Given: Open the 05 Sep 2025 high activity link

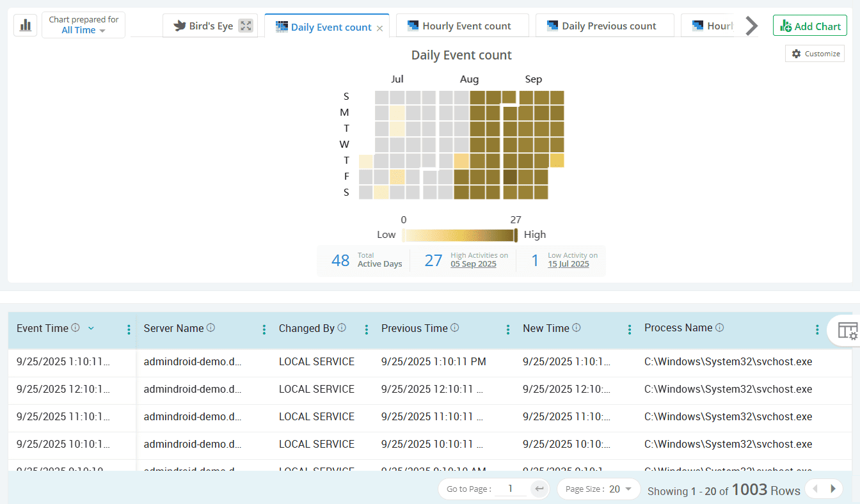Looking at the screenshot, I should 473,264.
